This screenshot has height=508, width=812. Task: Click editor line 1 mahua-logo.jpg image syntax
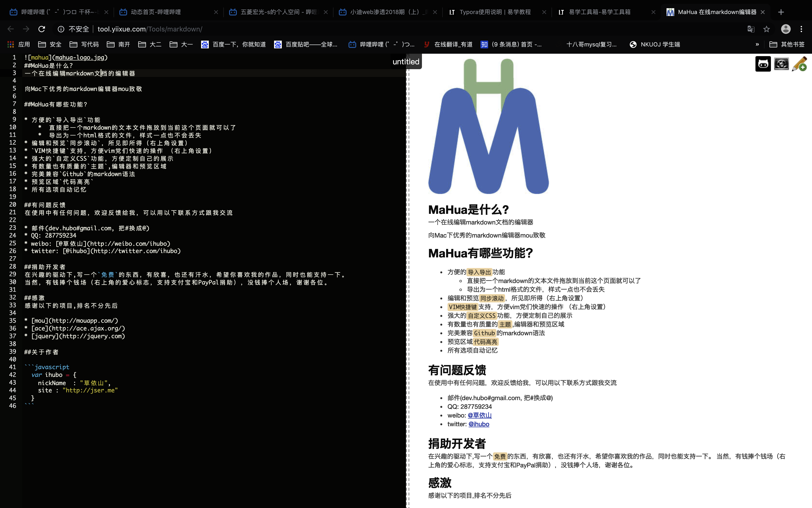pyautogui.click(x=66, y=58)
